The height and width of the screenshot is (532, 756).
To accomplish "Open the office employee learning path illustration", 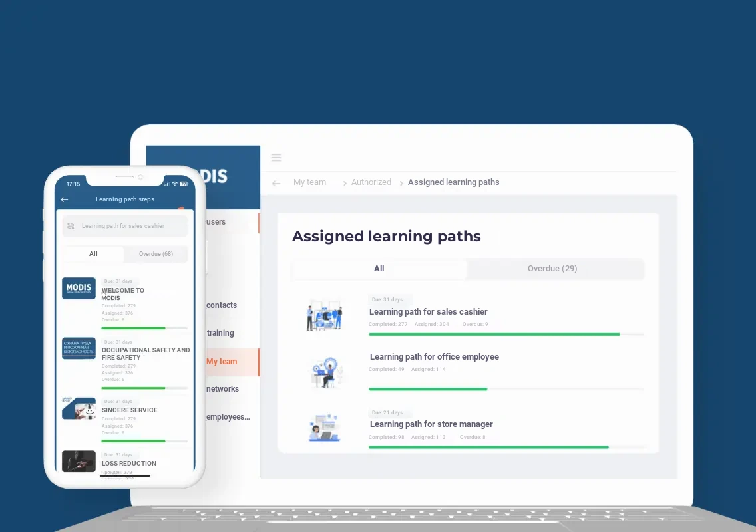I will [327, 372].
